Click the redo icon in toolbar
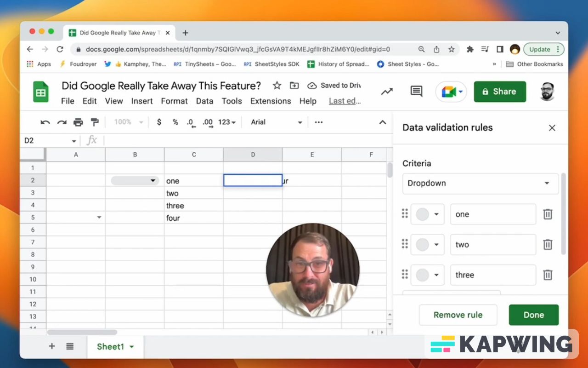 pyautogui.click(x=62, y=122)
